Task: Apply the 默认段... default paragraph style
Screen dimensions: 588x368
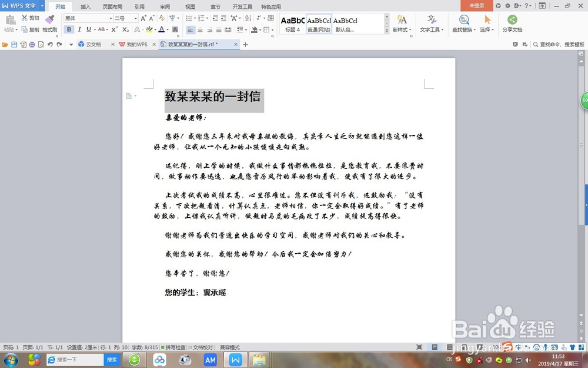Action: tap(345, 24)
